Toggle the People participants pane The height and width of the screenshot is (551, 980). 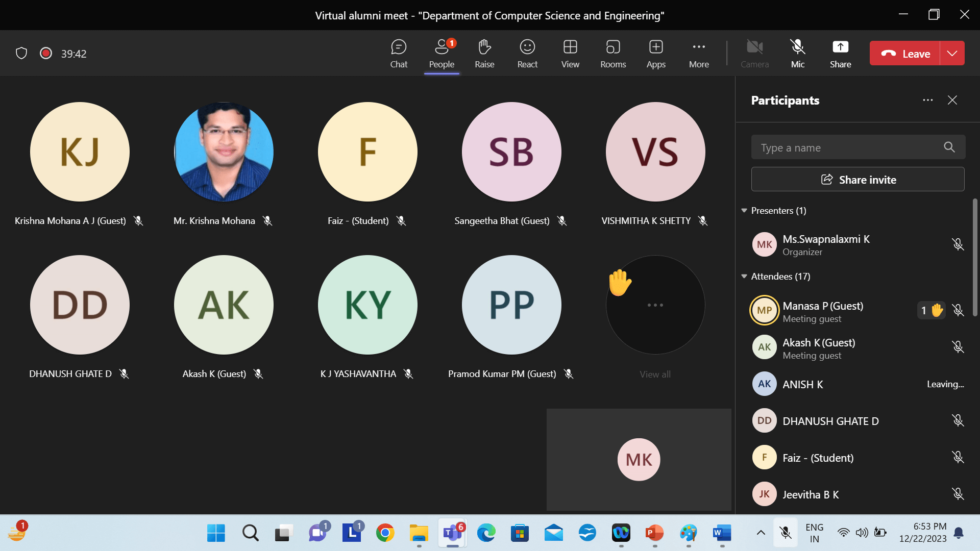click(x=441, y=54)
